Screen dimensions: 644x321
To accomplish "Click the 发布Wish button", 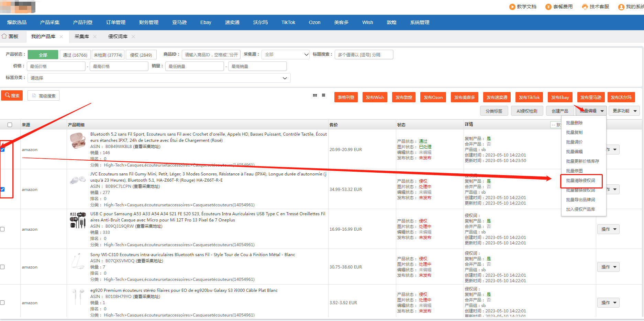I will (375, 97).
